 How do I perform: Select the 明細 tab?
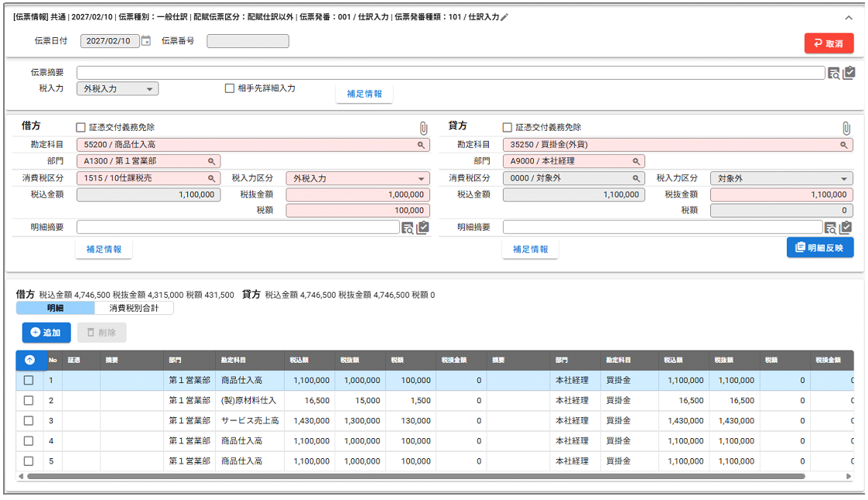click(x=56, y=308)
